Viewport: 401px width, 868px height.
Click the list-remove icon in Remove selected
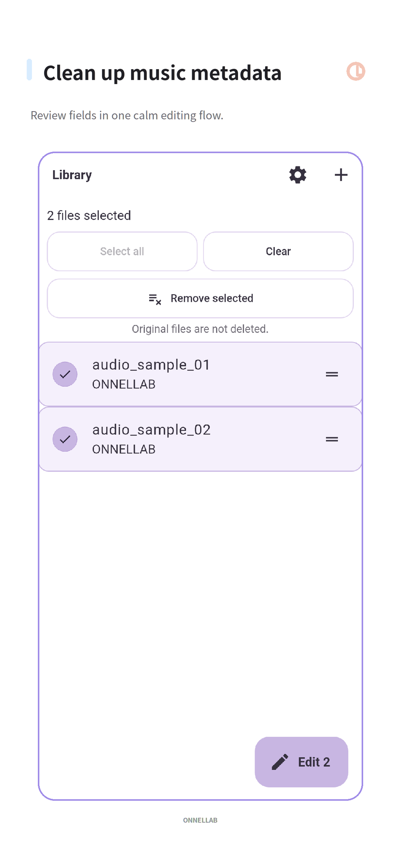pos(155,299)
